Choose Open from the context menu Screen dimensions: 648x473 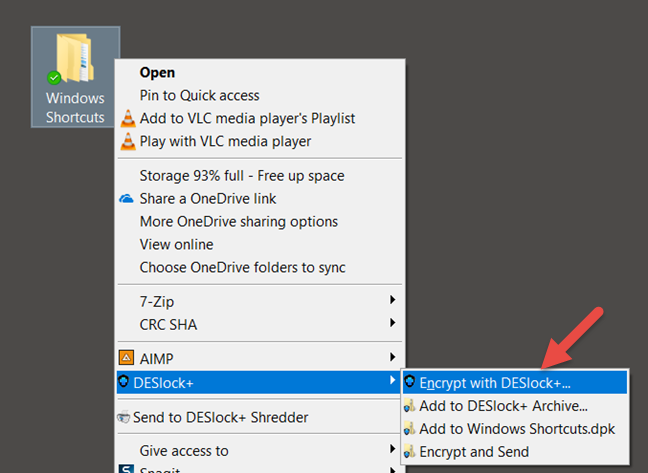[x=260, y=72]
